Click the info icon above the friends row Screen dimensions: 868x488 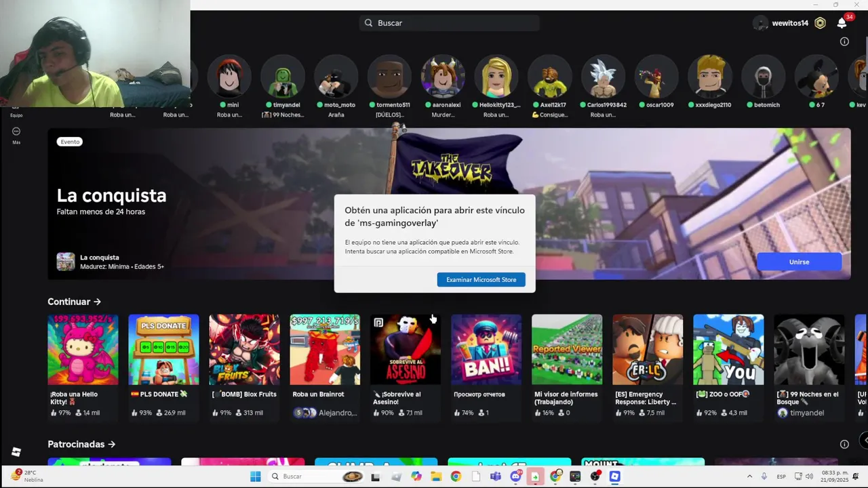[844, 41]
